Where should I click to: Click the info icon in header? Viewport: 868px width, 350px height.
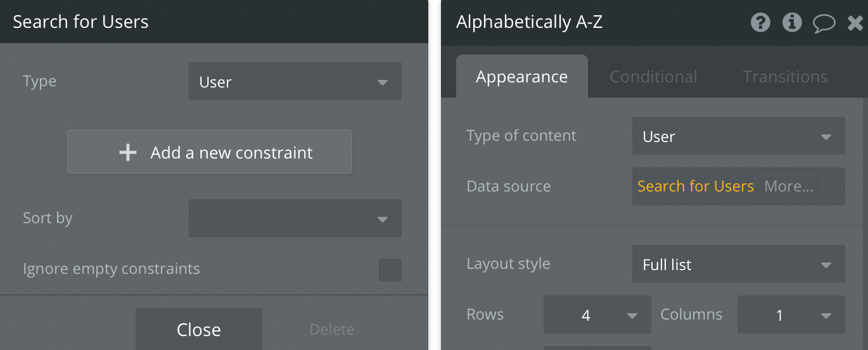point(792,23)
